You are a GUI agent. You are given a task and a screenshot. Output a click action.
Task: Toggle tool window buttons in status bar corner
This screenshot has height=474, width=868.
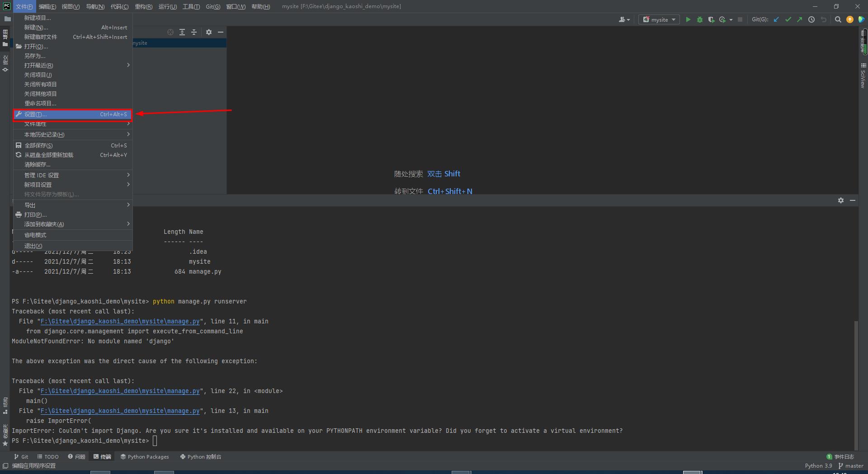click(5, 466)
